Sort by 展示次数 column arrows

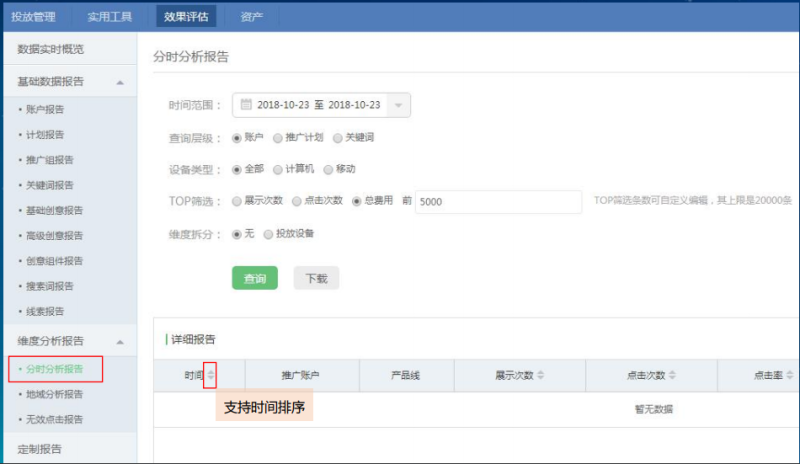pyautogui.click(x=541, y=375)
